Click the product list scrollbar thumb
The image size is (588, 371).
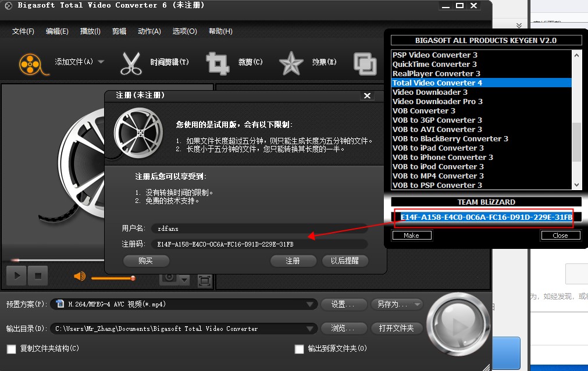click(x=577, y=142)
